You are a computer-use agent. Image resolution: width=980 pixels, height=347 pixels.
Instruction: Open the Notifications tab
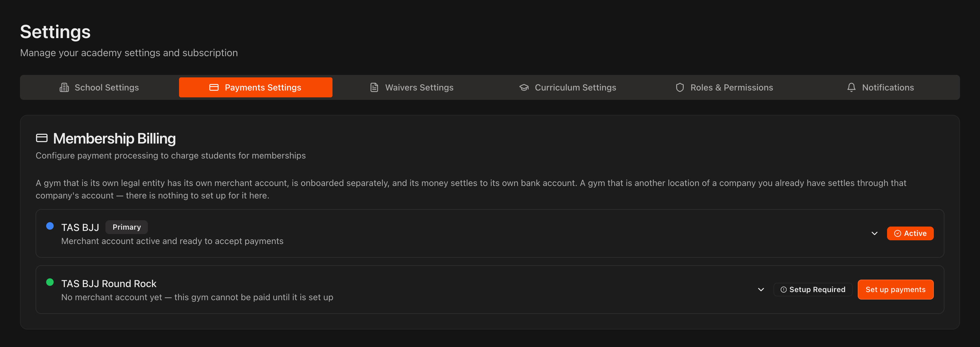(880, 87)
